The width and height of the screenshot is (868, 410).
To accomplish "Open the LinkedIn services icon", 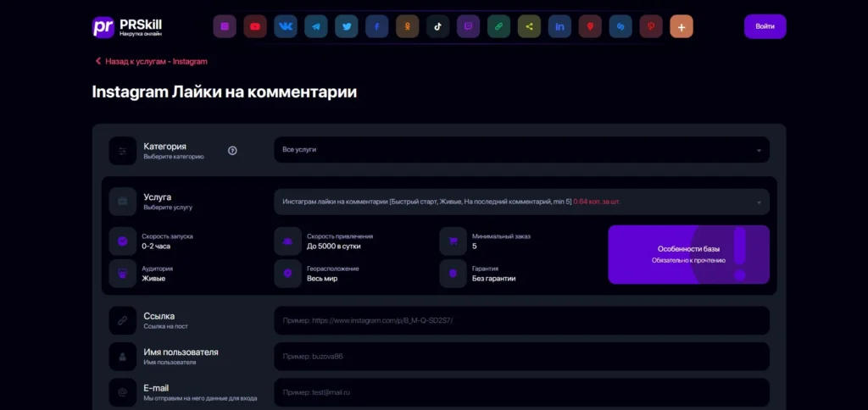I will (559, 26).
